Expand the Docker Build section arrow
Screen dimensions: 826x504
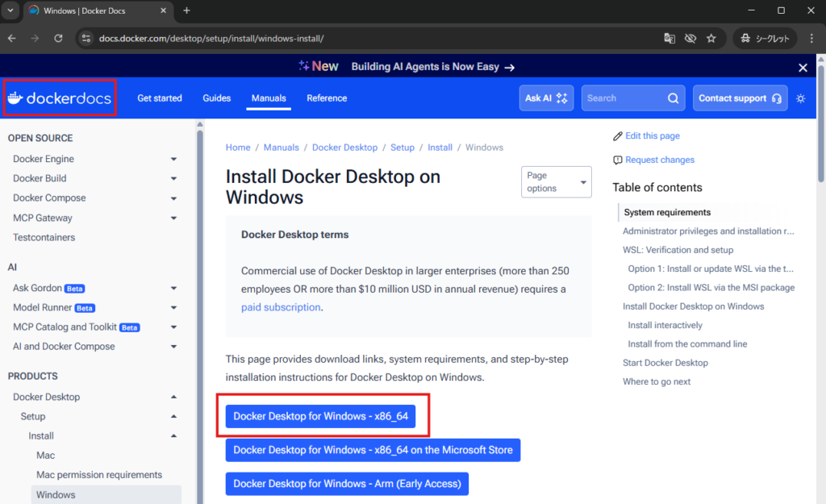173,178
